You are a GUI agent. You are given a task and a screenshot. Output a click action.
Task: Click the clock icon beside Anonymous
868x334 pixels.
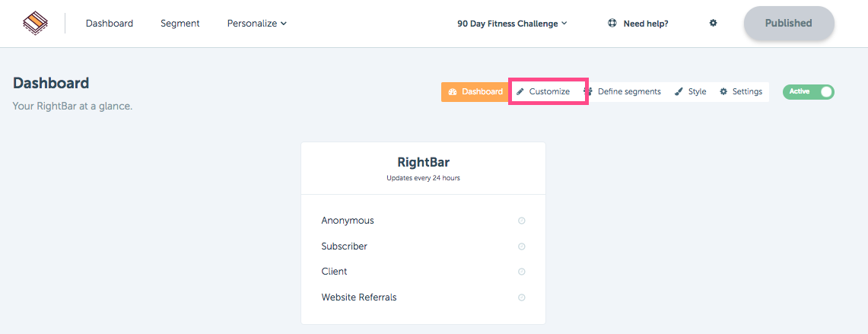(521, 221)
